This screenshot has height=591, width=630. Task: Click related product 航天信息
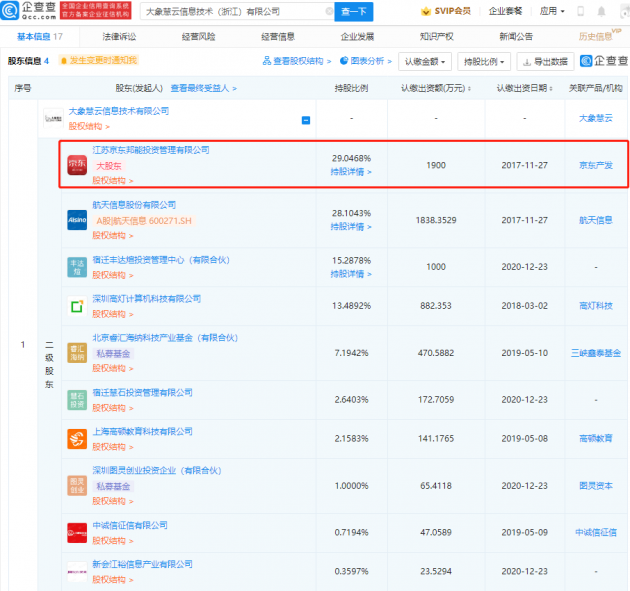(x=595, y=220)
